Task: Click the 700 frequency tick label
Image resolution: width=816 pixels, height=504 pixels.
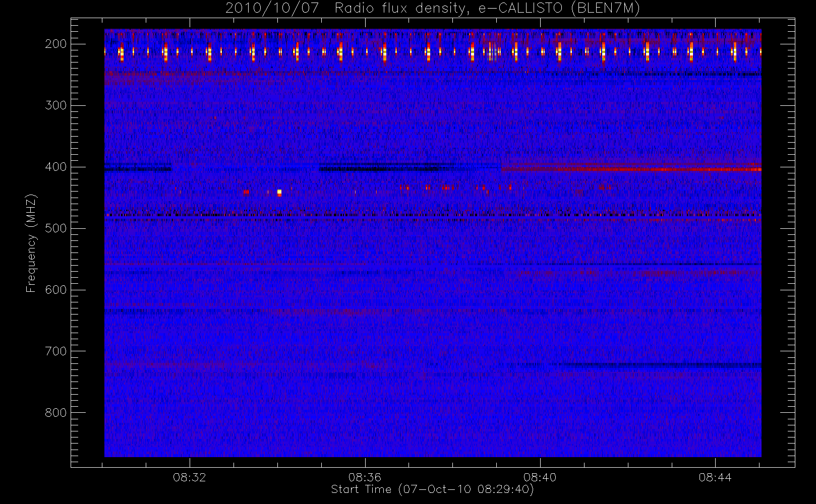Action: 56,351
